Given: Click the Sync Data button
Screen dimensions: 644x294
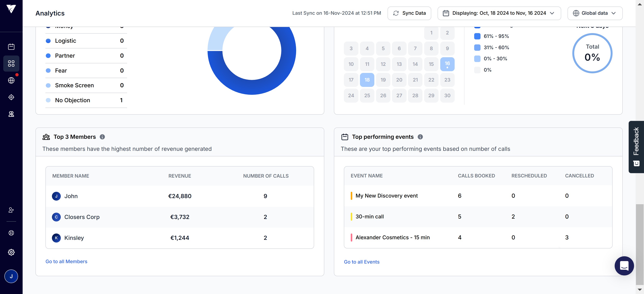Looking at the screenshot, I should pyautogui.click(x=409, y=13).
